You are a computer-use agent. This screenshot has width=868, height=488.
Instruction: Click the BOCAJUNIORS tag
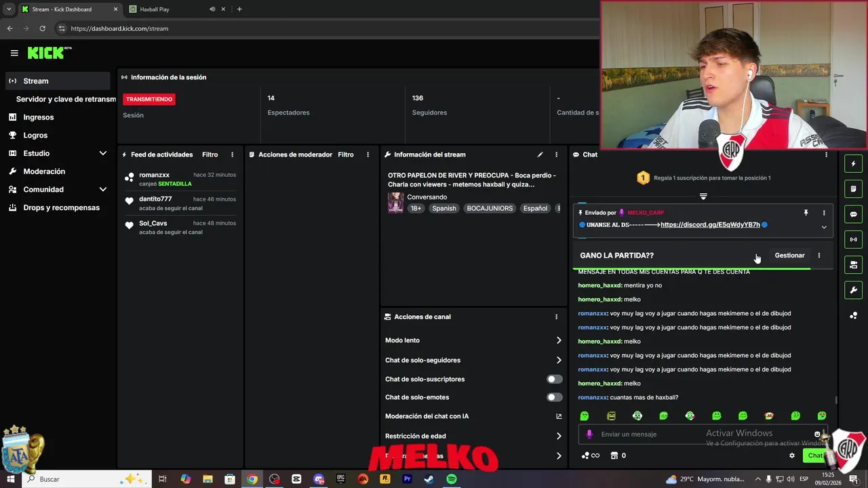point(490,208)
